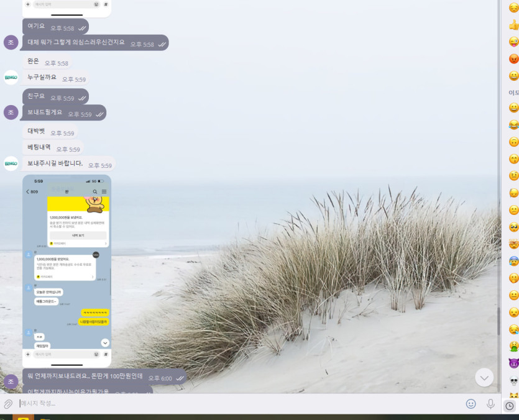Viewport: 519px width, 420px height.
Task: Pick the tears of joy emoji
Action: pos(513,125)
